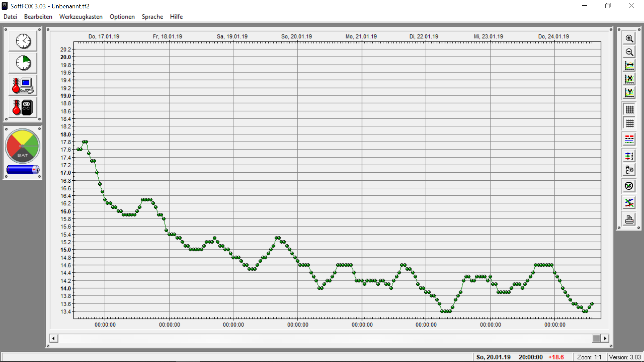The height and width of the screenshot is (362, 644).
Task: Click the blue battery level indicator
Action: click(22, 170)
